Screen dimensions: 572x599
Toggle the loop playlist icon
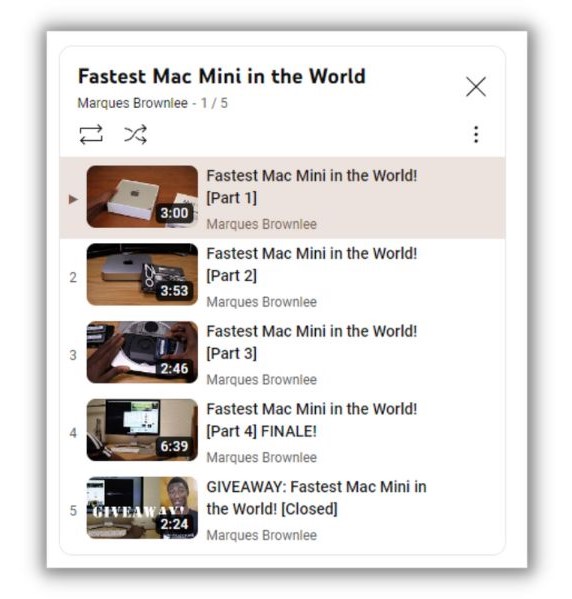tap(91, 134)
